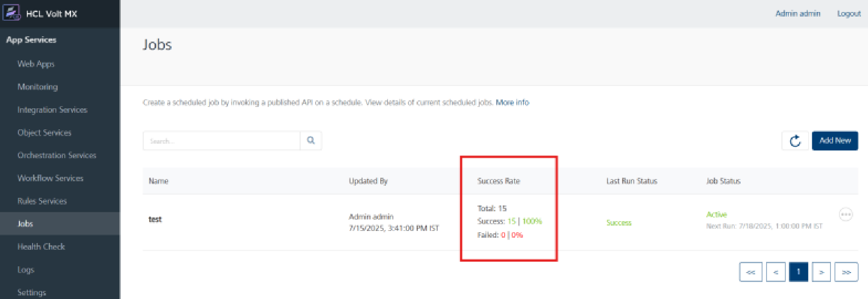Viewport: 868px width, 299px height.
Task: Select Object Services in the sidebar
Action: coord(44,132)
